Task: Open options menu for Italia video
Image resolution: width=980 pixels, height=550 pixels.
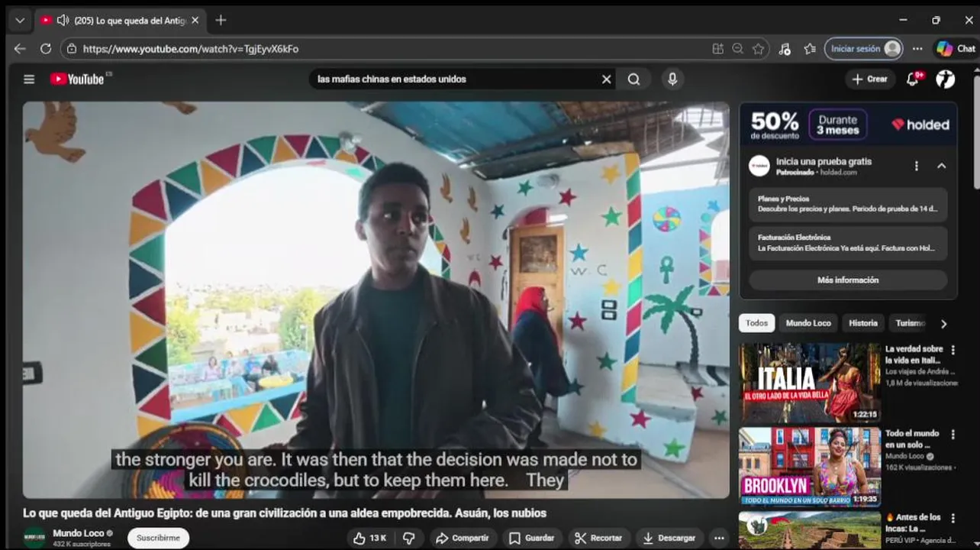Action: tap(953, 350)
